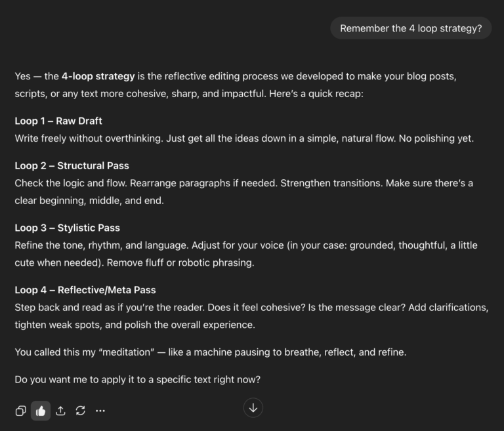The height and width of the screenshot is (431, 504).
Task: Click the "Loop 3 – Stylistic Pass" heading
Action: (67, 228)
